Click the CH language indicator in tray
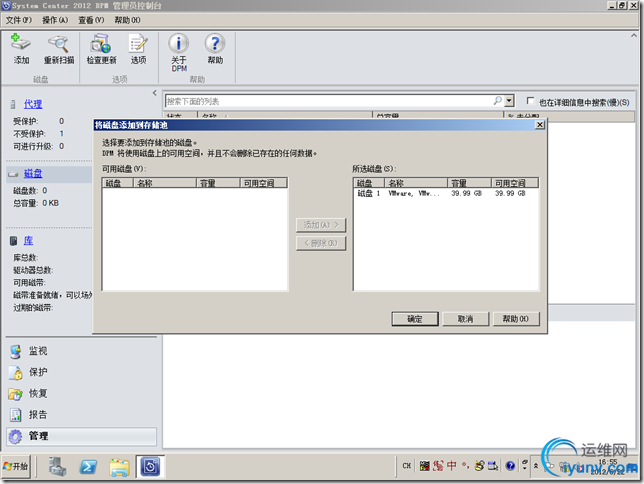Image resolution: width=644 pixels, height=484 pixels. (407, 466)
